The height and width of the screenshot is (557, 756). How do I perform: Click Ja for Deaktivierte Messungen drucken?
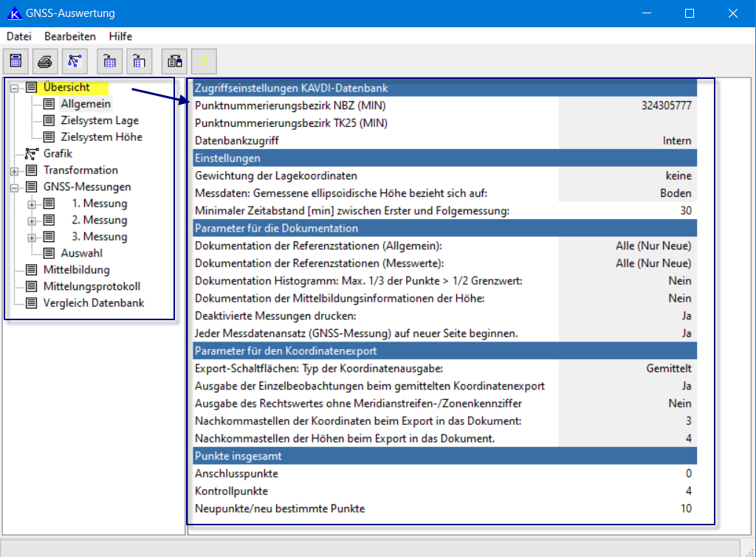[x=687, y=316]
